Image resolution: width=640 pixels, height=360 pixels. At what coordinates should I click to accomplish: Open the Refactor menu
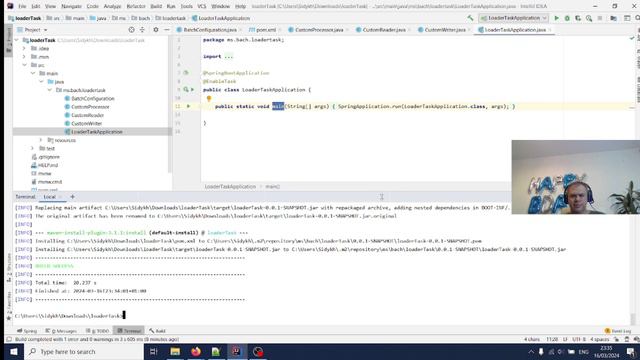coord(136,6)
